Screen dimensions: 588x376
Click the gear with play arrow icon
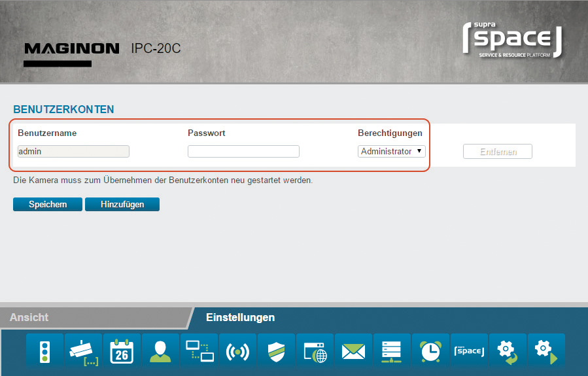[547, 351]
